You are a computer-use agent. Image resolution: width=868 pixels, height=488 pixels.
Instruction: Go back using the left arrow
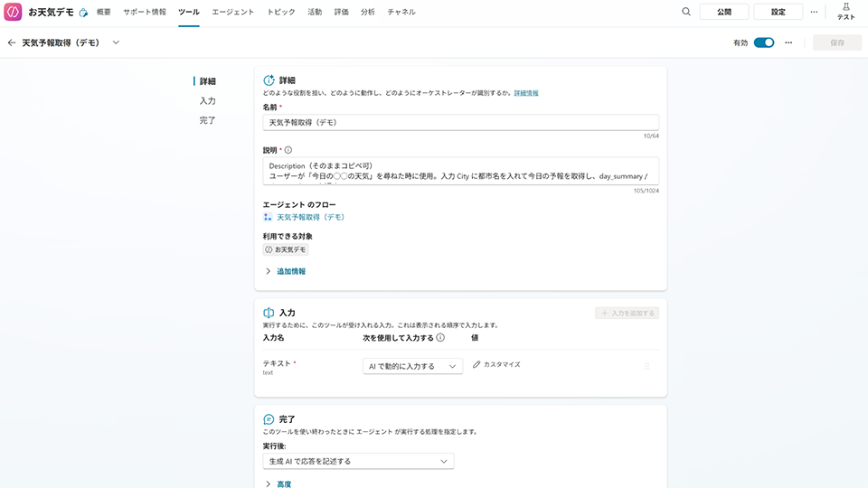click(x=12, y=42)
